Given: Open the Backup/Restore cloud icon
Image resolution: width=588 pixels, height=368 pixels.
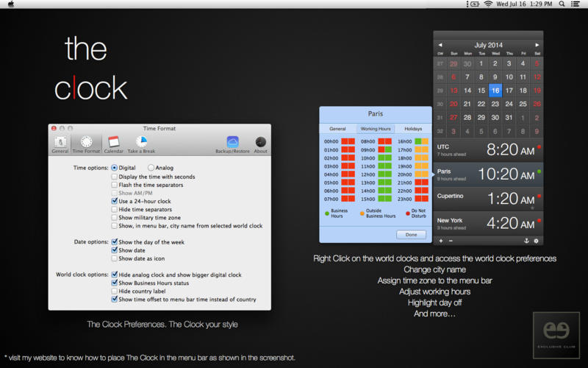Looking at the screenshot, I should pyautogui.click(x=232, y=144).
